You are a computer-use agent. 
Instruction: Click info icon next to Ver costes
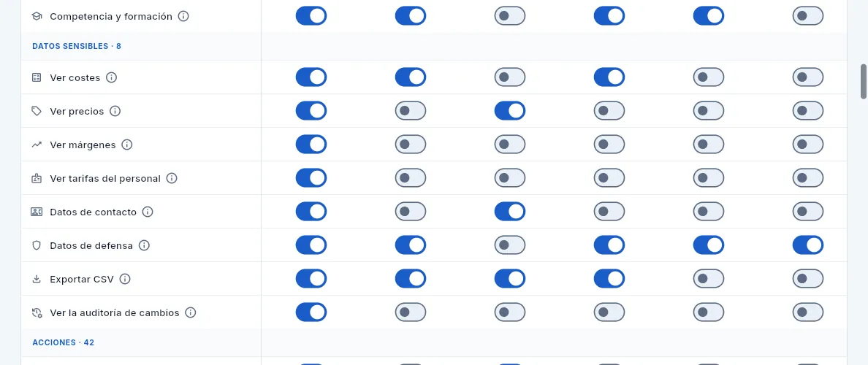tap(111, 77)
